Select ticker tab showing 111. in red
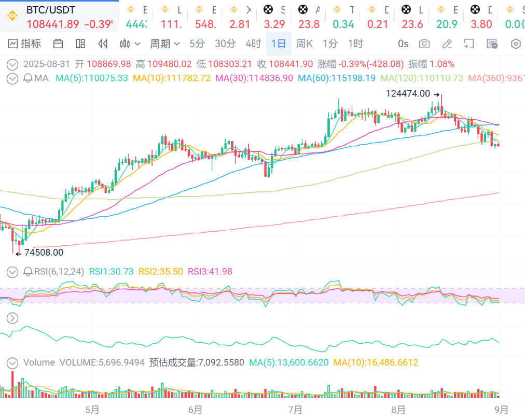The width and height of the screenshot is (525, 420). (171, 17)
